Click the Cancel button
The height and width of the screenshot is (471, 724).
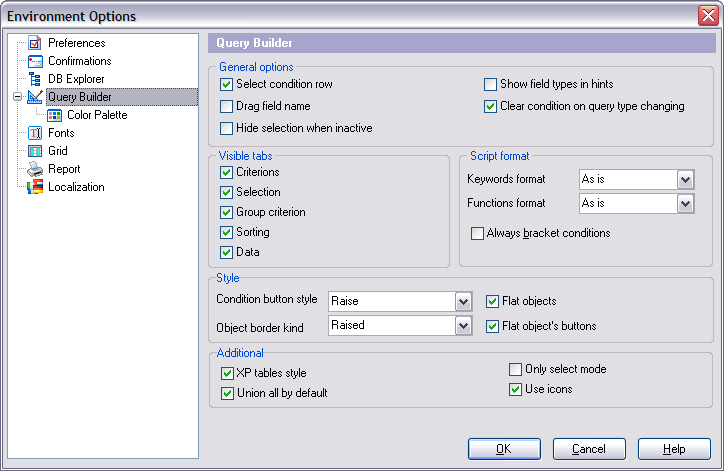click(x=589, y=449)
